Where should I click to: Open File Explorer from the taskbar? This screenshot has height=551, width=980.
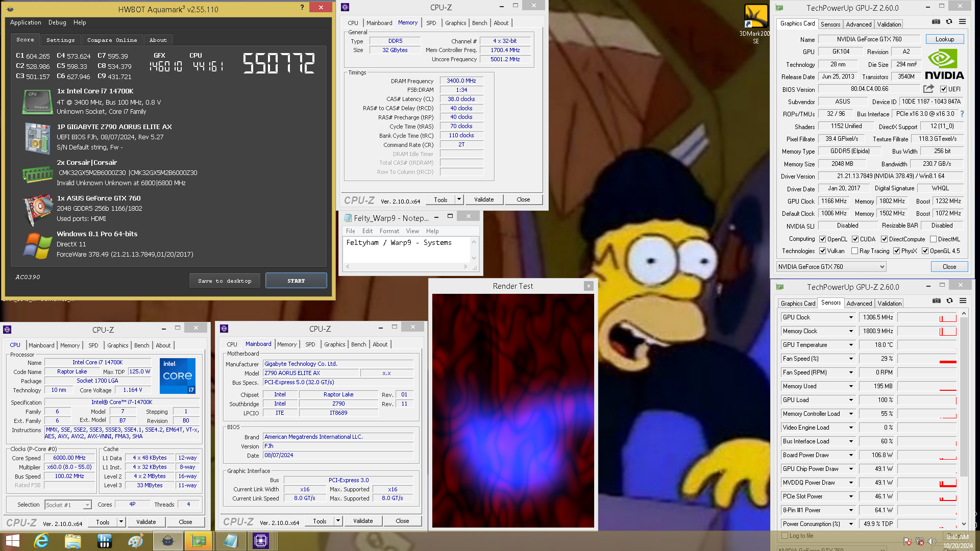click(72, 541)
